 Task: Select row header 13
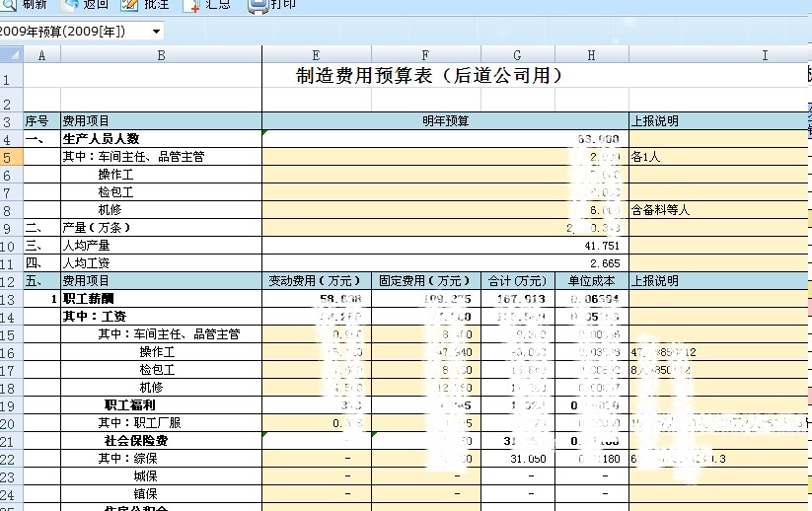[12, 299]
